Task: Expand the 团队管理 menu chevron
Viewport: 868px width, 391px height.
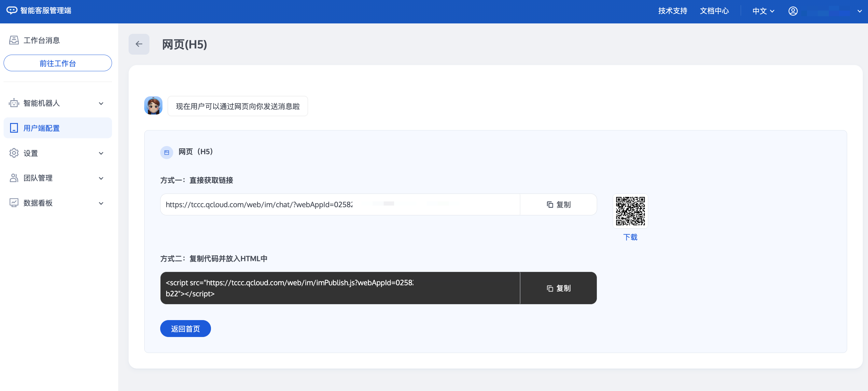Action: pyautogui.click(x=101, y=178)
